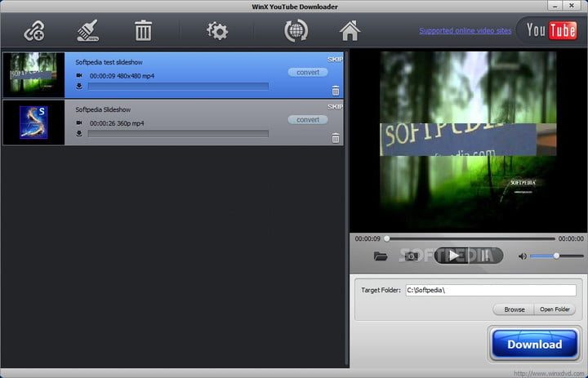The image size is (588, 378).
Task: Click convert for Softpedia Slideshow
Action: point(308,119)
